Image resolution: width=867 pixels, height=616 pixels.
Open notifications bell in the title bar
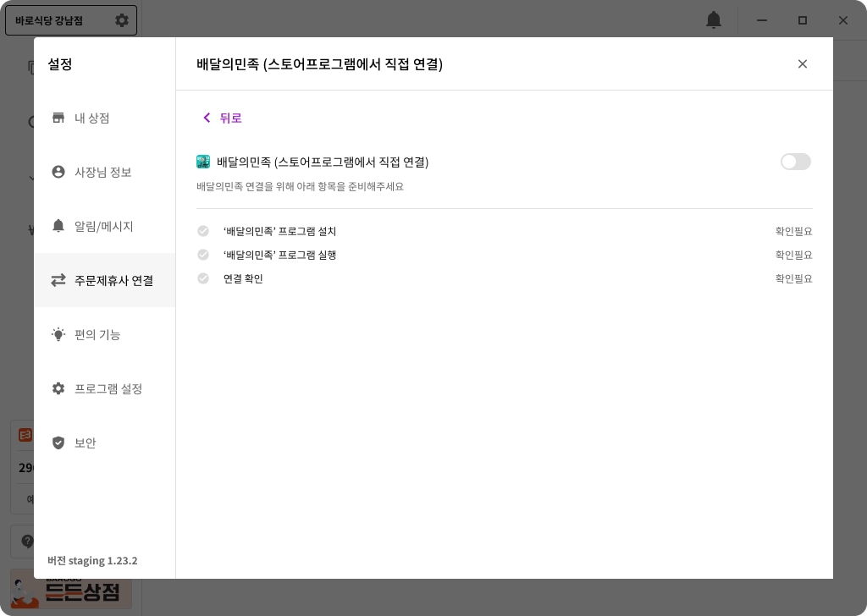click(714, 20)
